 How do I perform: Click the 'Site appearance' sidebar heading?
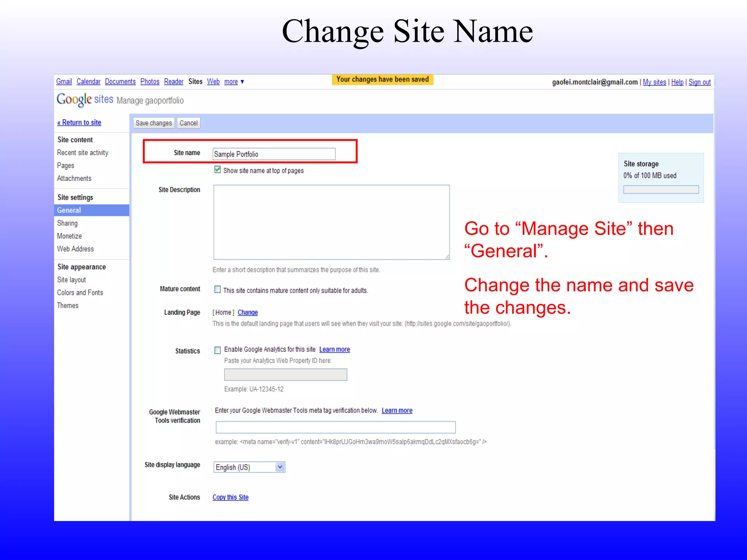(x=82, y=267)
